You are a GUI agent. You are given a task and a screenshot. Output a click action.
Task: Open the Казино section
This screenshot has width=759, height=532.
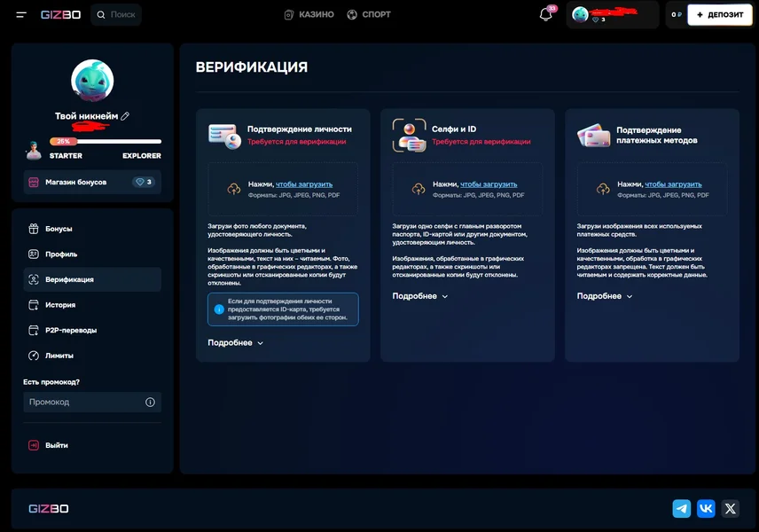[309, 14]
